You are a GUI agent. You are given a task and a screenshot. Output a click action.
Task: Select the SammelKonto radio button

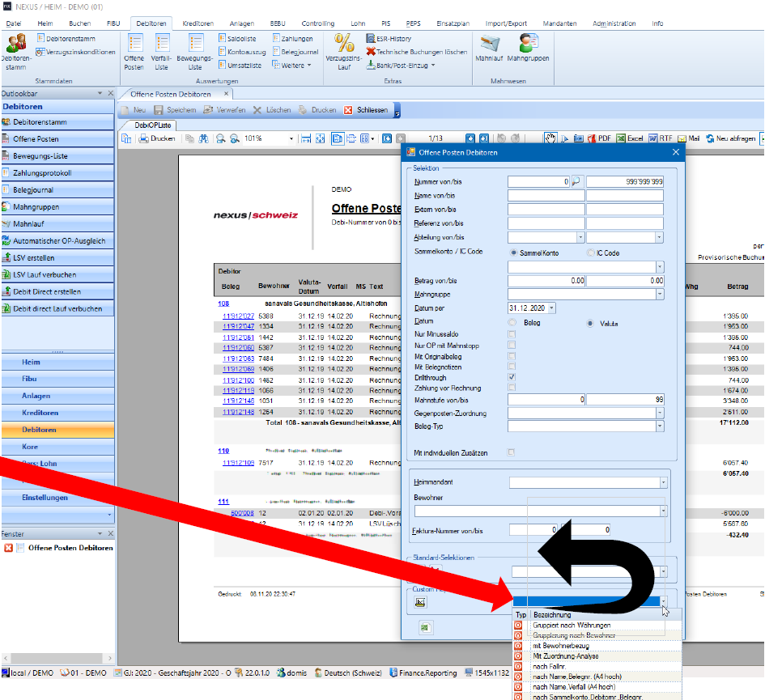513,252
